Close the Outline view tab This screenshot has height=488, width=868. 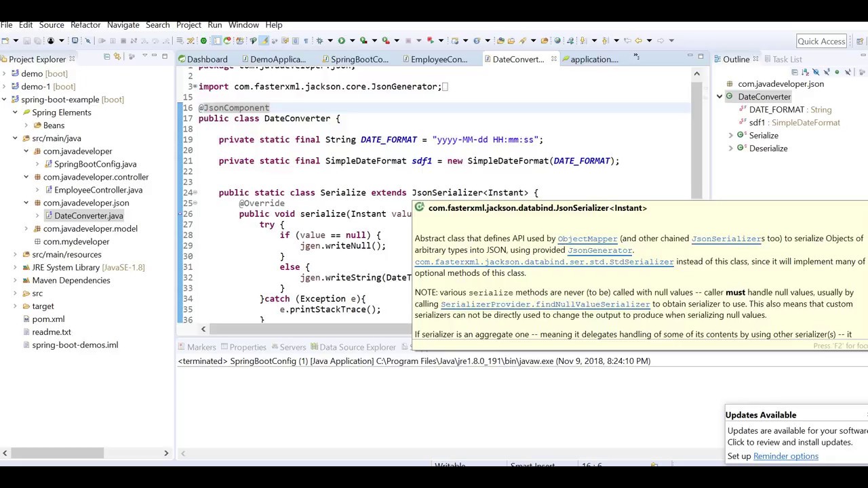click(x=755, y=59)
